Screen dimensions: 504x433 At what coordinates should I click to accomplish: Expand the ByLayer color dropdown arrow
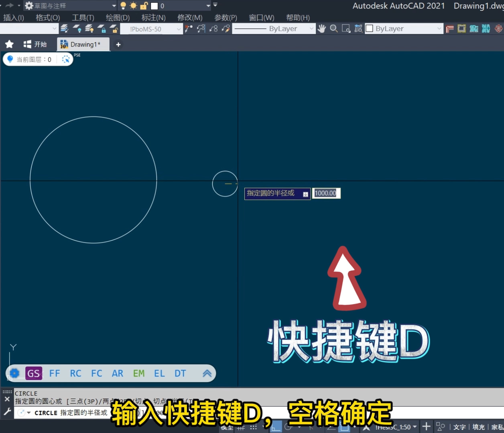coord(439,28)
